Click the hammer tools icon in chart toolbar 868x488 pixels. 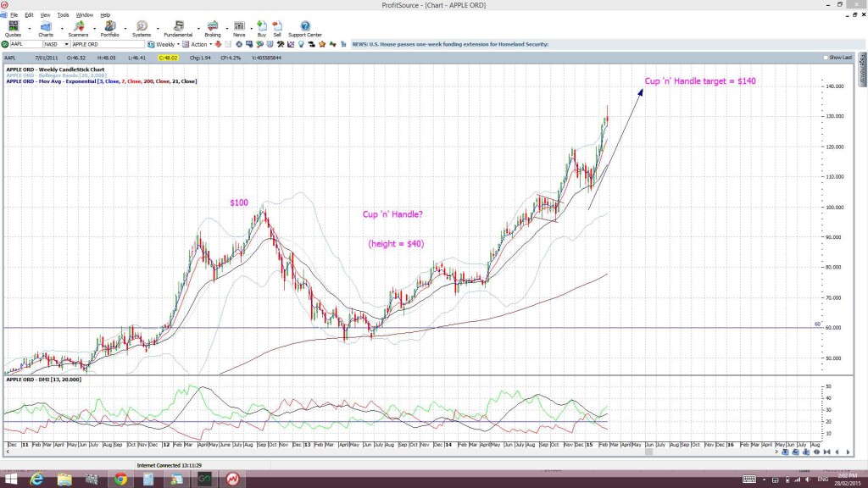pyautogui.click(x=281, y=44)
